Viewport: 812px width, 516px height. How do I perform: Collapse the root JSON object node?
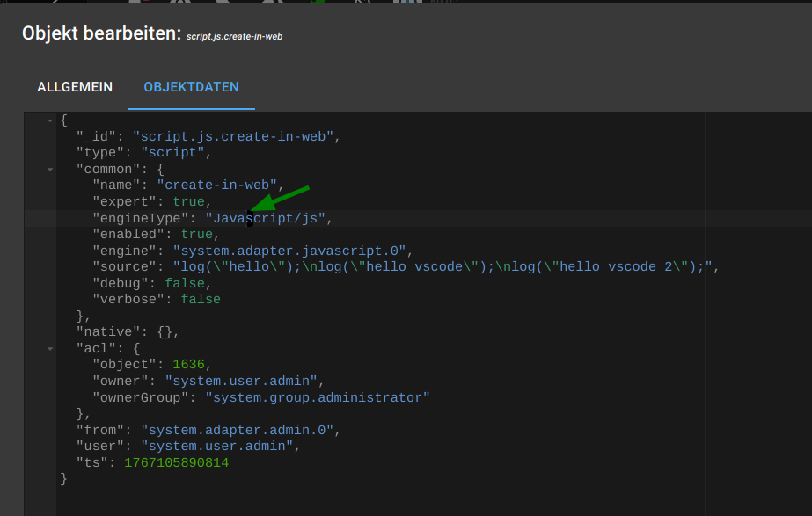(49, 120)
